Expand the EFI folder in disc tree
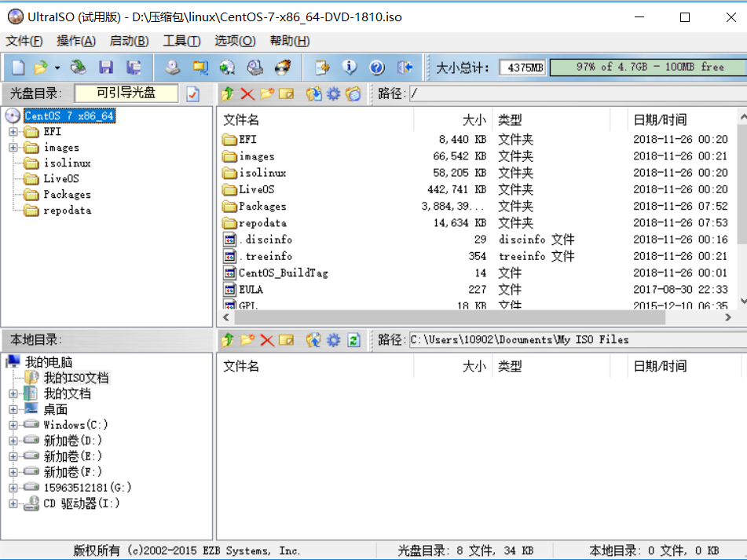The width and height of the screenshot is (747, 560). (13, 131)
